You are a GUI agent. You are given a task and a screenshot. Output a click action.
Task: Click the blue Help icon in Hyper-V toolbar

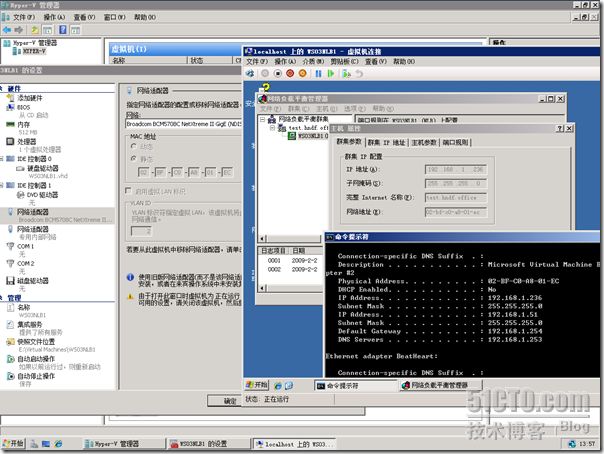pyautogui.click(x=63, y=30)
